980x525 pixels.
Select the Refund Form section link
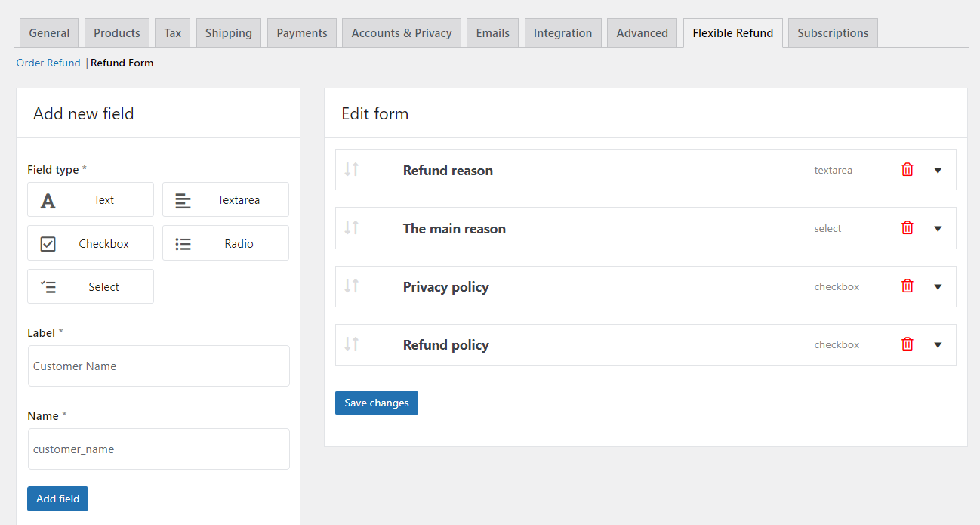point(122,63)
